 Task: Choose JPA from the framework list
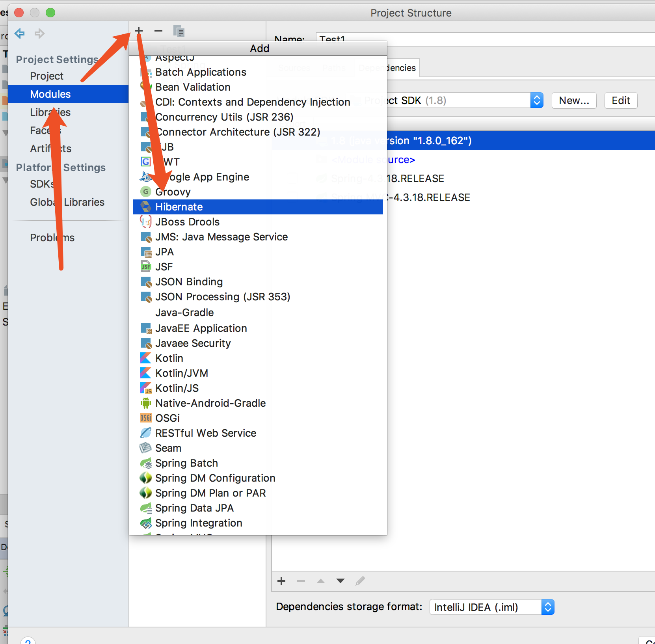click(258, 252)
